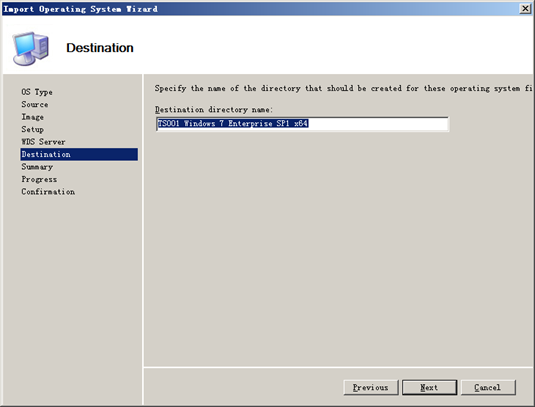Select the OS Type step
535x407 pixels.
tap(37, 92)
